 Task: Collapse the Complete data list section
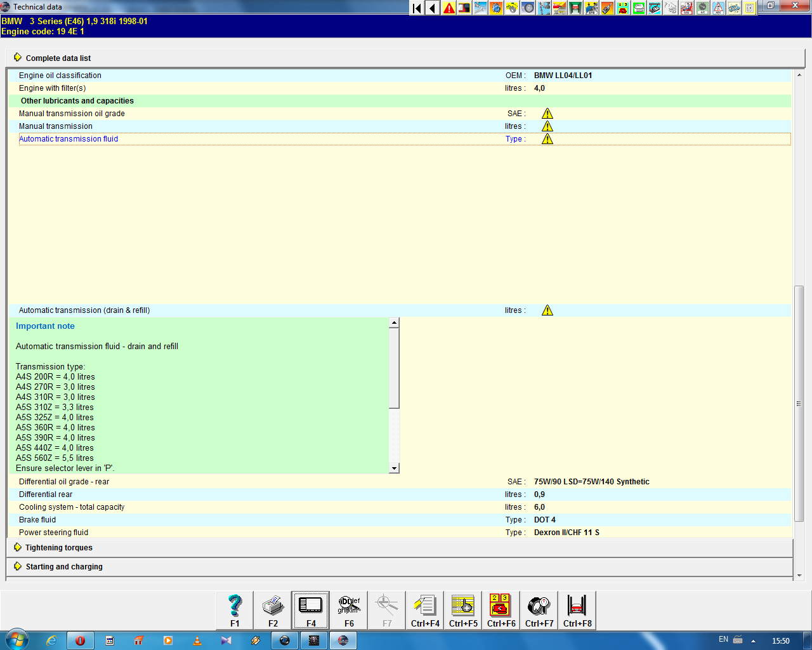pyautogui.click(x=406, y=58)
